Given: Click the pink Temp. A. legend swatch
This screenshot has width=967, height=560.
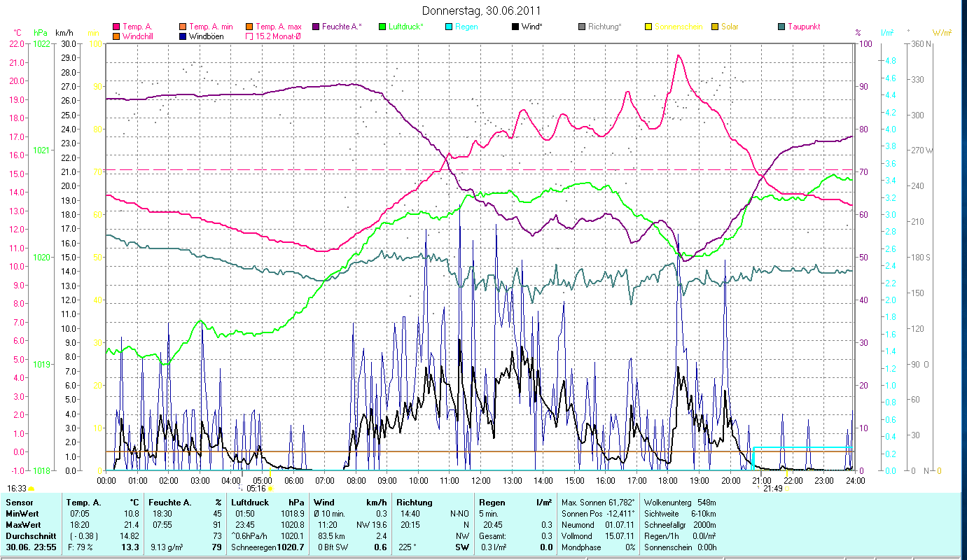Looking at the screenshot, I should coord(116,27).
